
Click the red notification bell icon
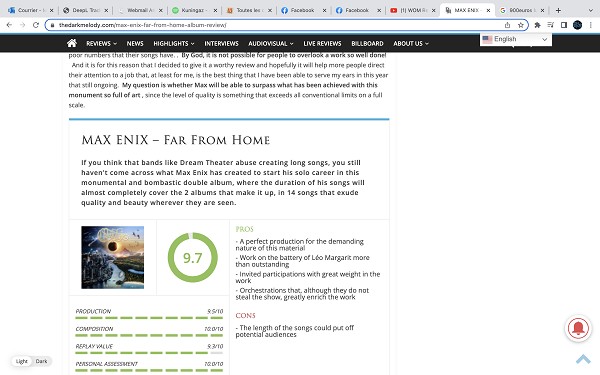pos(578,328)
